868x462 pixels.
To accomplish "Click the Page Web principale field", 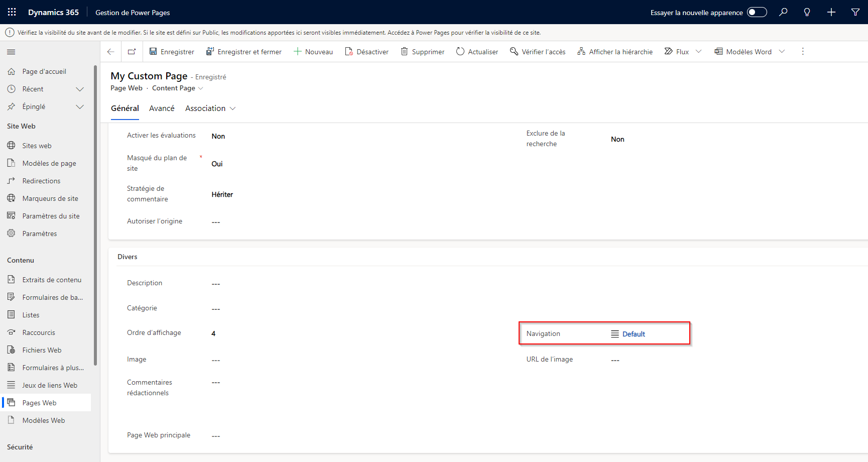I will (216, 436).
